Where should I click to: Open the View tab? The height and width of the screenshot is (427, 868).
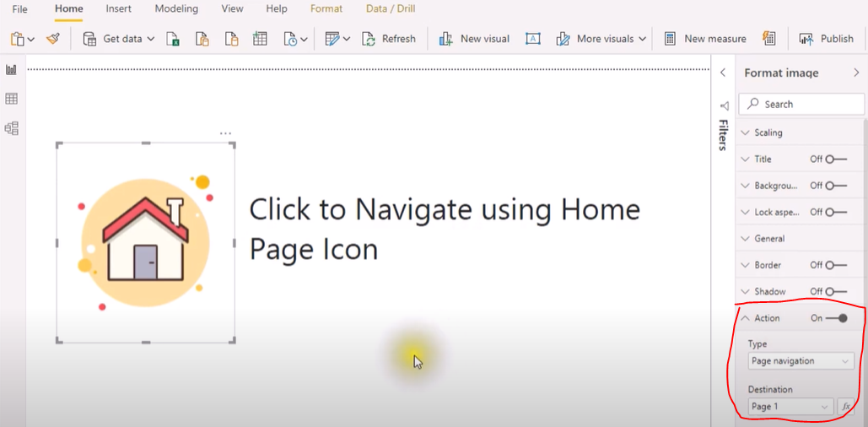[232, 9]
